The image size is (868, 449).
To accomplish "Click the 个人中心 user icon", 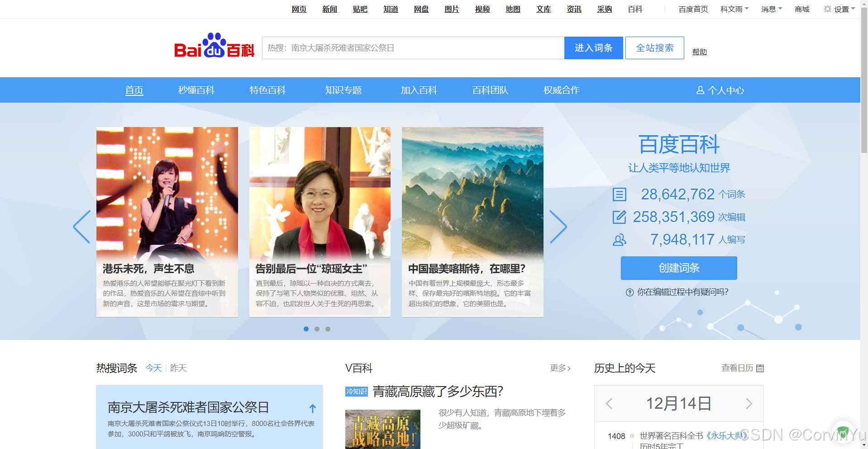I will 700,90.
